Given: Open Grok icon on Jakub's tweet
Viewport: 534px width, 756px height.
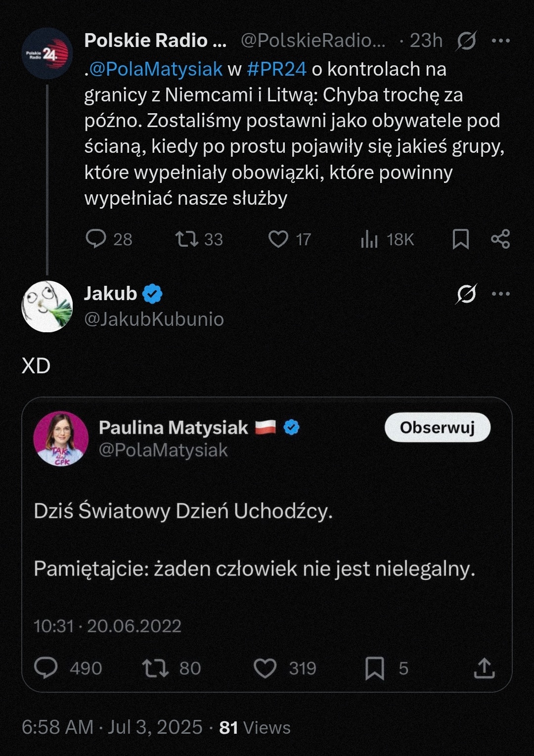Looking at the screenshot, I should tap(466, 294).
